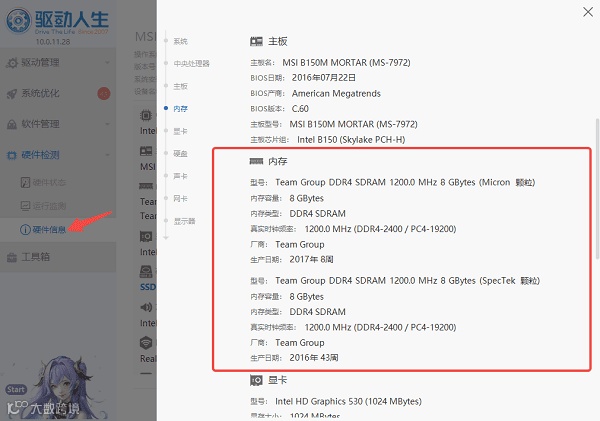Screen dimensions: 600x421
Task: Click the sound speaker icon in background list
Action: pyautogui.click(x=146, y=307)
